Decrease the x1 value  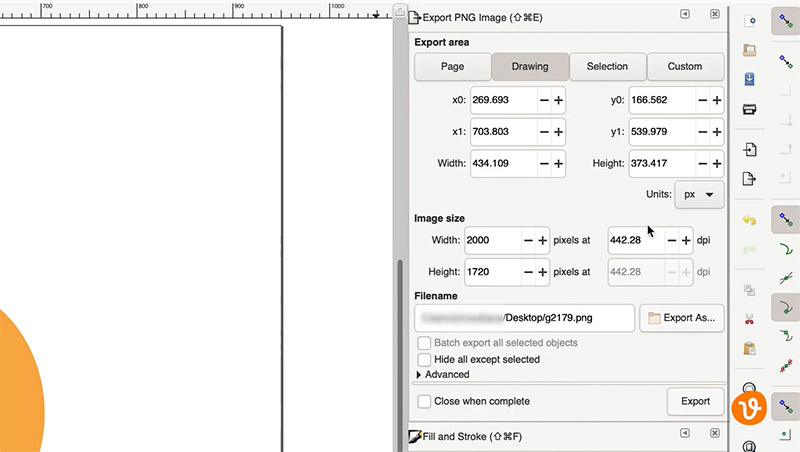544,132
